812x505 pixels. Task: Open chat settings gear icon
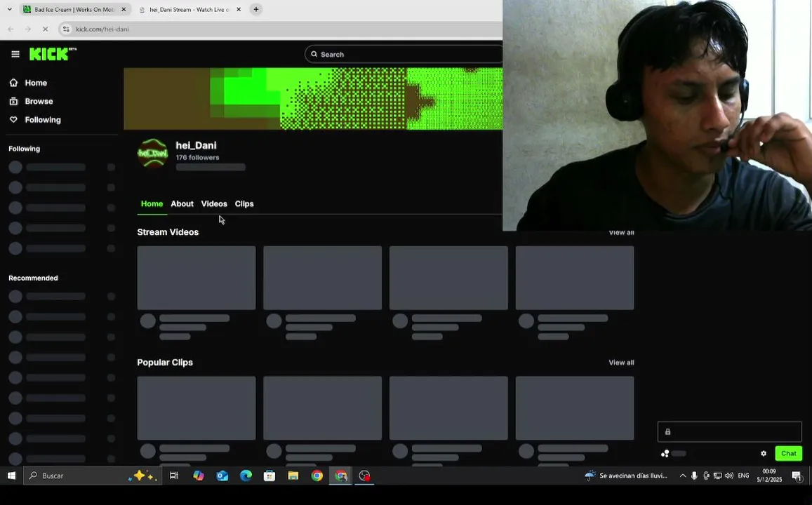click(764, 454)
